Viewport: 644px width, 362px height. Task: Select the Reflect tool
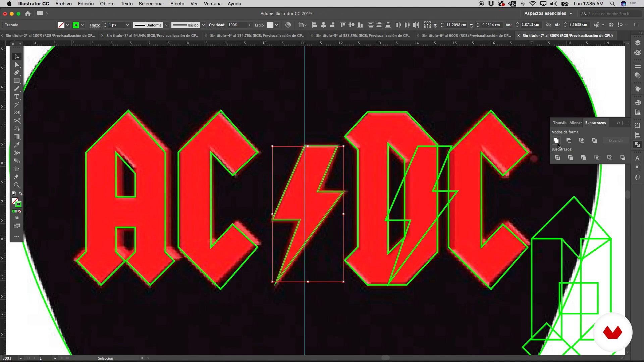click(x=17, y=113)
